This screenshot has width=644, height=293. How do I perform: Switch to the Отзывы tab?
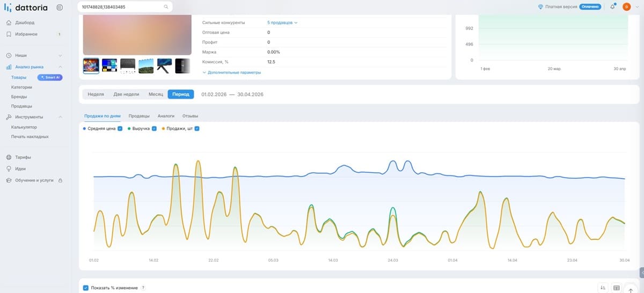click(x=191, y=116)
